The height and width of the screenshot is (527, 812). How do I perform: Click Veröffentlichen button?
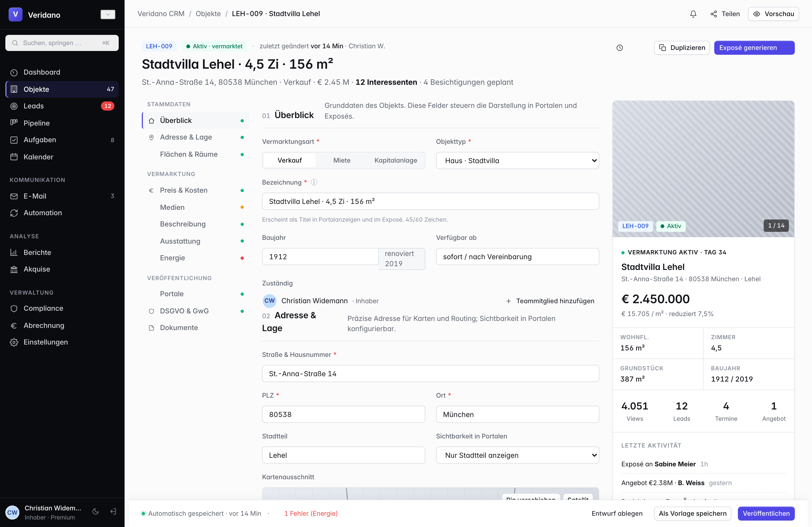click(x=766, y=513)
